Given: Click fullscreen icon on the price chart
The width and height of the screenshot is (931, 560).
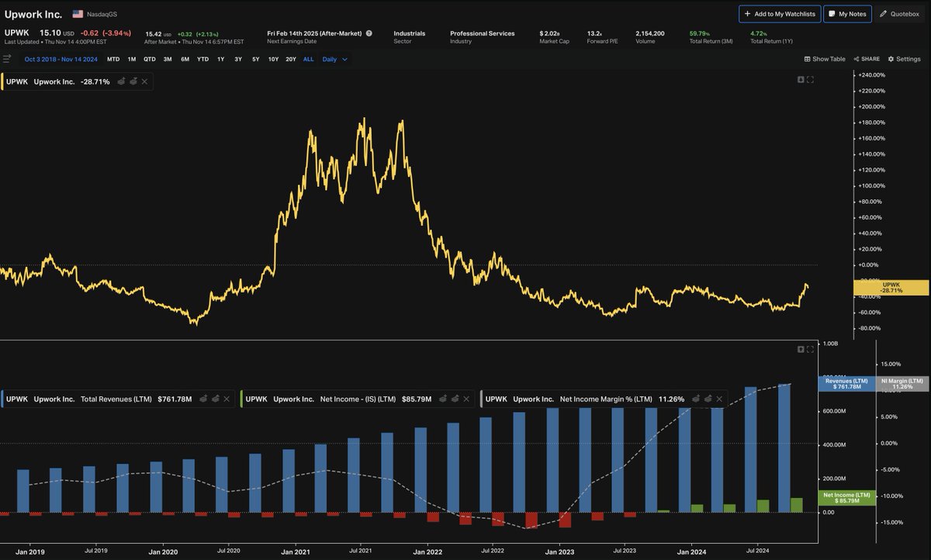Looking at the screenshot, I should pyautogui.click(x=811, y=79).
